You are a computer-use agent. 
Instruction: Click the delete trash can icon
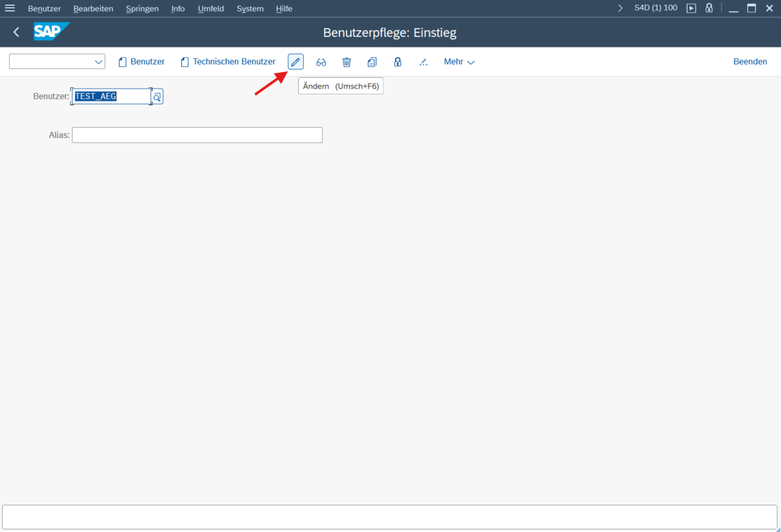pyautogui.click(x=346, y=62)
